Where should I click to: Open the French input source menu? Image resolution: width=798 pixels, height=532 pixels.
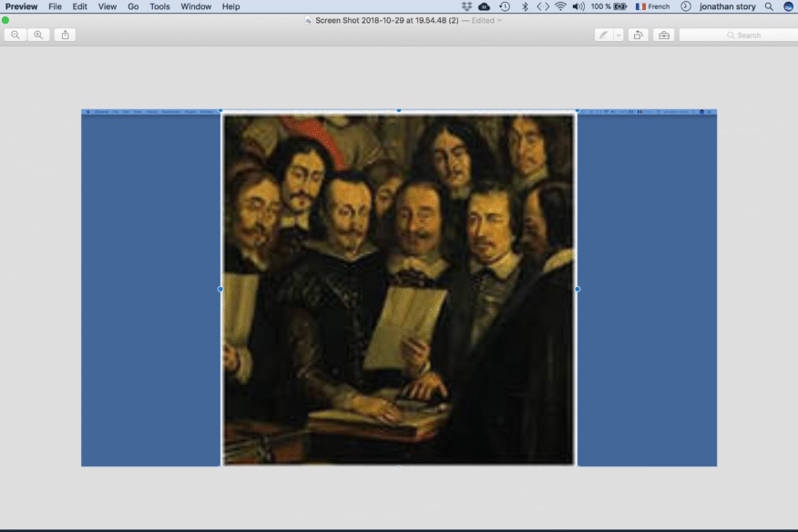[x=652, y=6]
